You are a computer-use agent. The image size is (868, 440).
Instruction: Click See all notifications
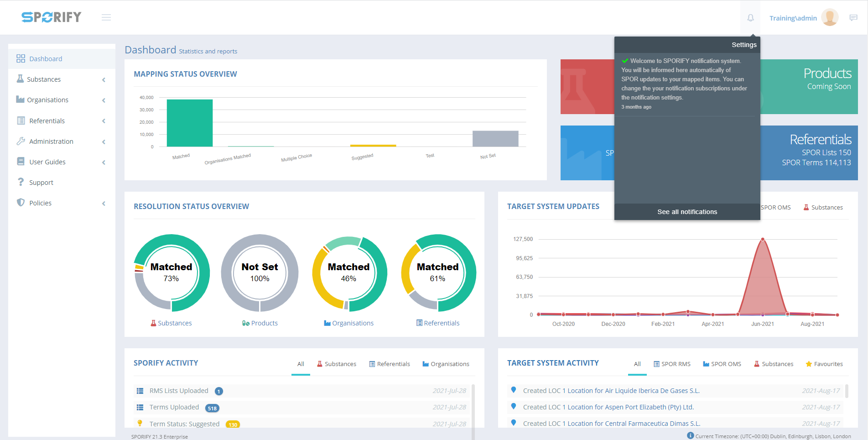click(687, 212)
